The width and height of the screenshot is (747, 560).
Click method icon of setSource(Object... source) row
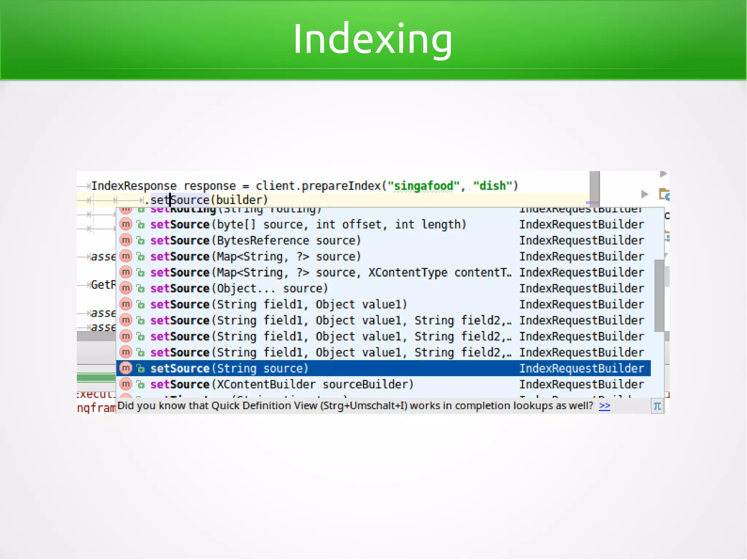pyautogui.click(x=126, y=288)
